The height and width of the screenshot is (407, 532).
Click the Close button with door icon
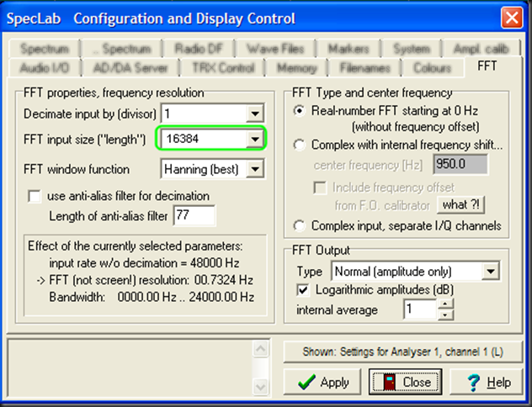(x=406, y=382)
